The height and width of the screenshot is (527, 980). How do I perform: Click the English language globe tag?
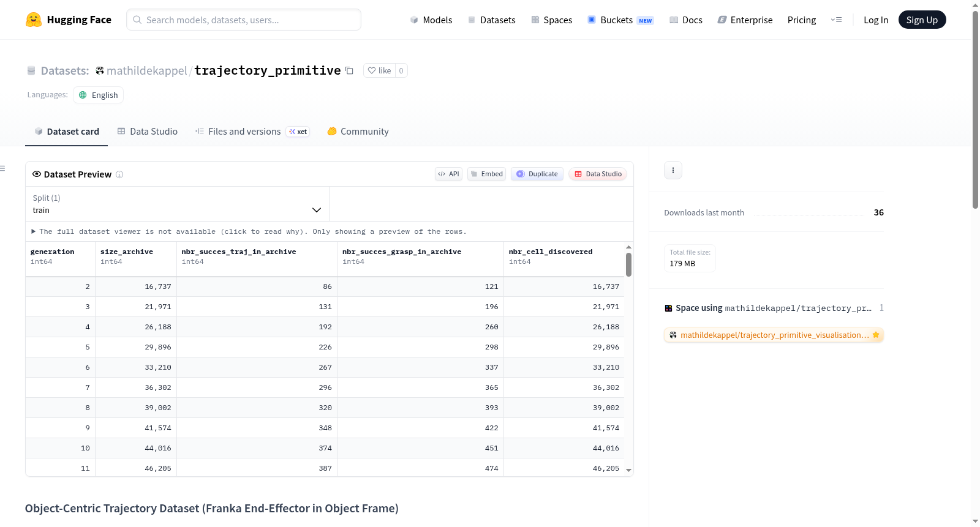[x=98, y=95]
